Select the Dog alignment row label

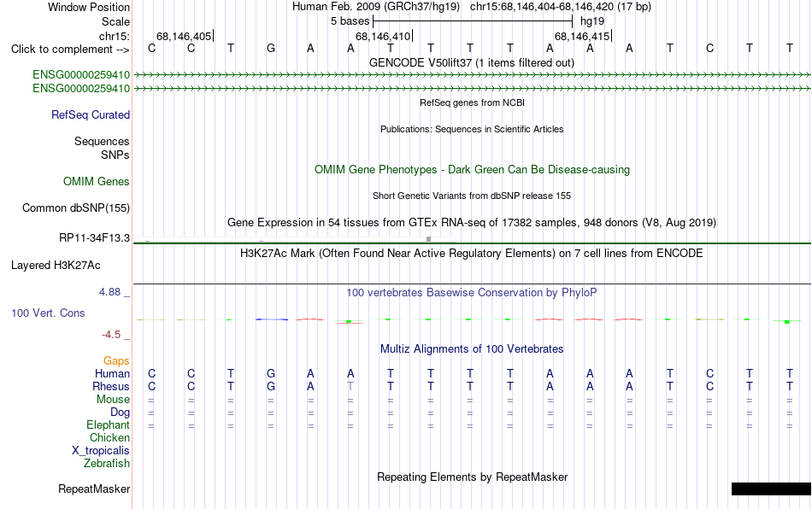click(x=120, y=412)
